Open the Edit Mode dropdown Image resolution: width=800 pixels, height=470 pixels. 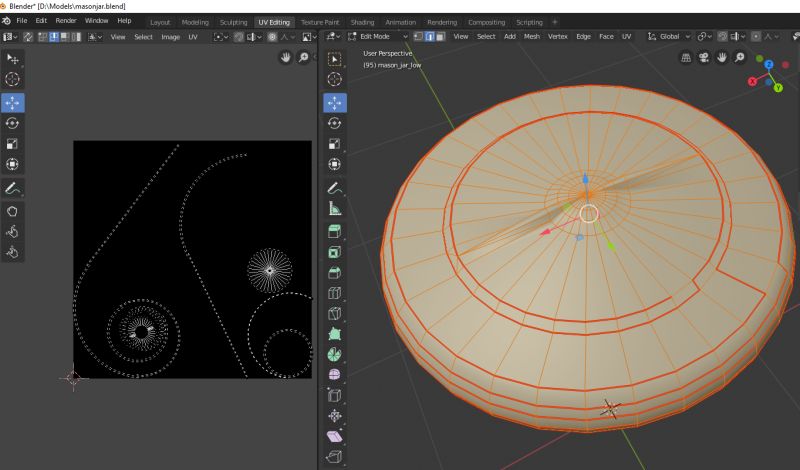(378, 36)
